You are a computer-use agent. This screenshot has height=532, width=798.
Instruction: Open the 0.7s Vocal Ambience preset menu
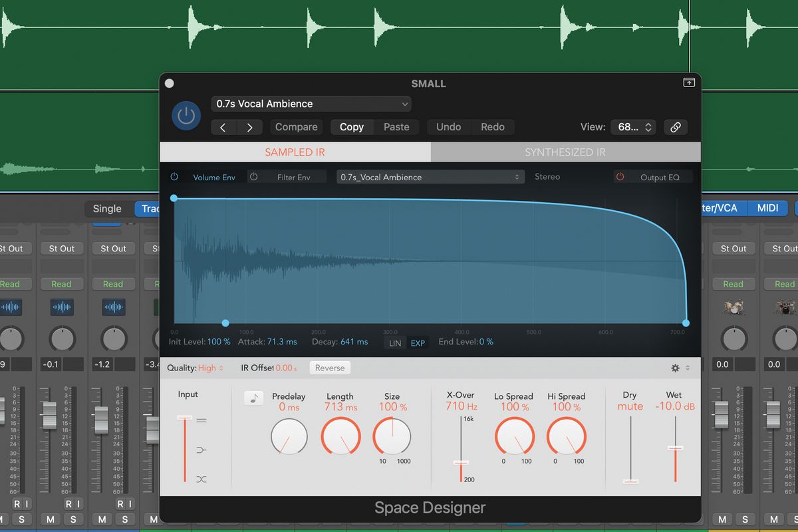click(311, 104)
